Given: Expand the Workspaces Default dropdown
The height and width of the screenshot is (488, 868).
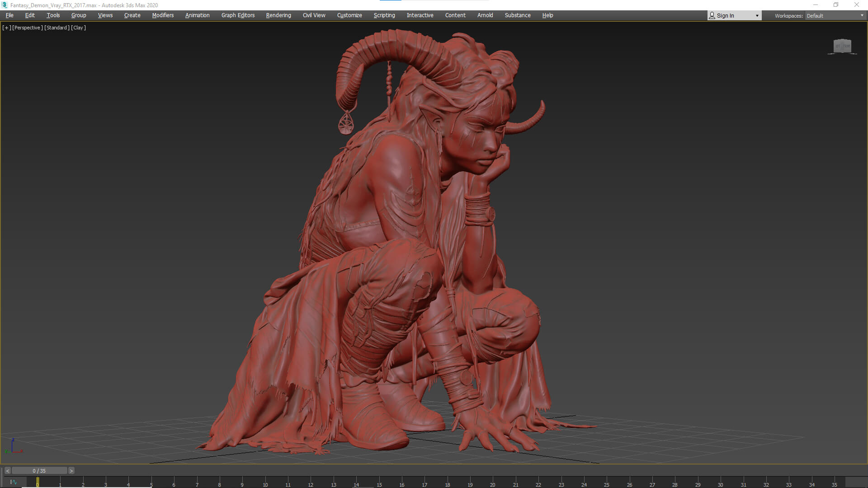Looking at the screenshot, I should coord(835,15).
